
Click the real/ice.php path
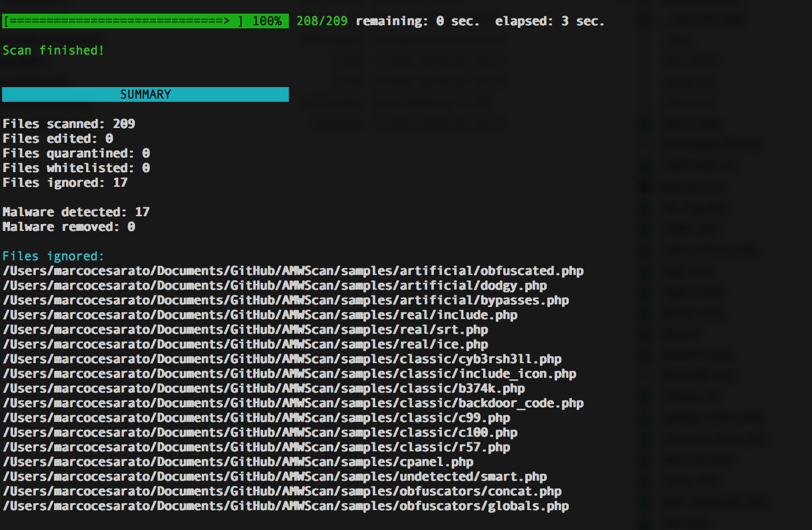(x=245, y=344)
